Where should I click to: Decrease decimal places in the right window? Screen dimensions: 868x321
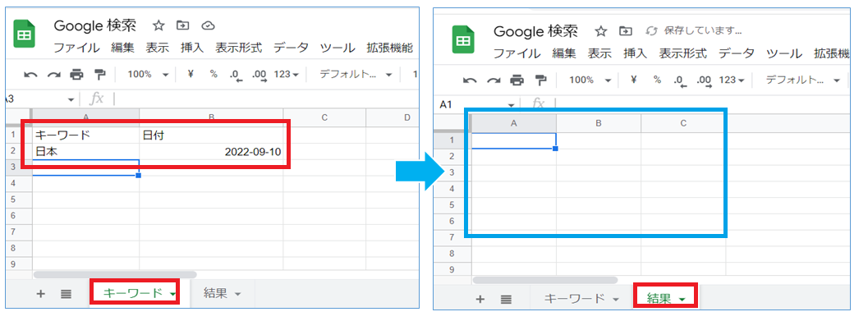(x=680, y=80)
